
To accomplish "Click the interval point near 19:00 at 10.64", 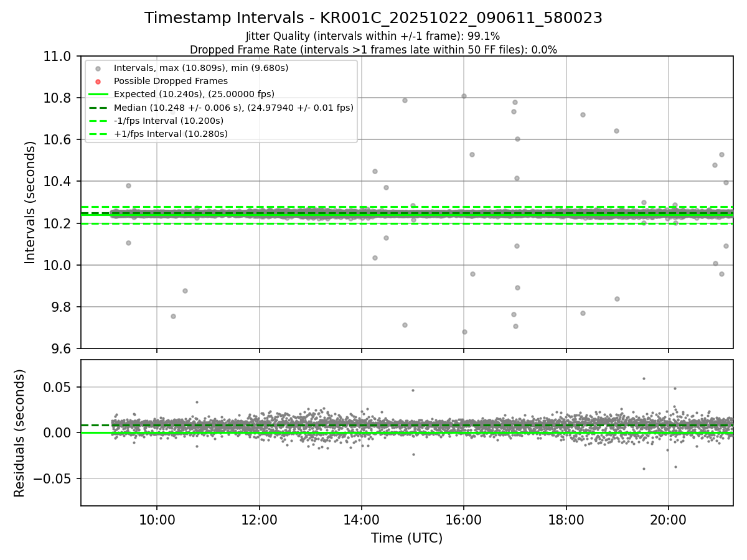I will tap(616, 131).
